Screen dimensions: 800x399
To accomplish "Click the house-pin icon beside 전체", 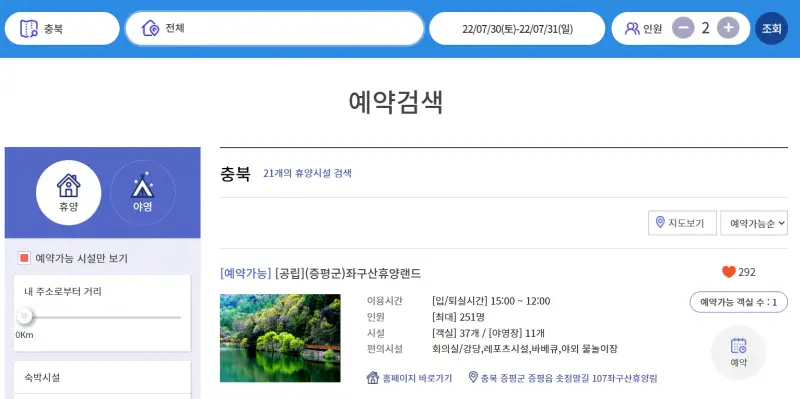I will click(150, 28).
